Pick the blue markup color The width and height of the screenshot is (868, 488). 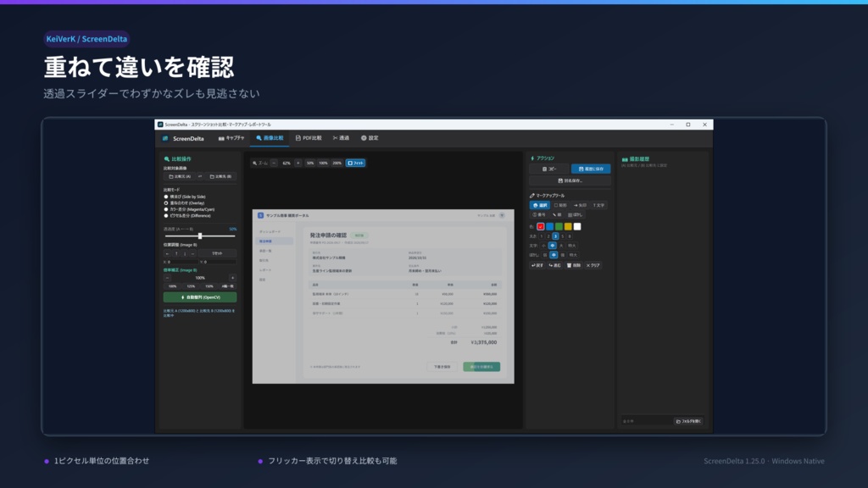point(549,226)
